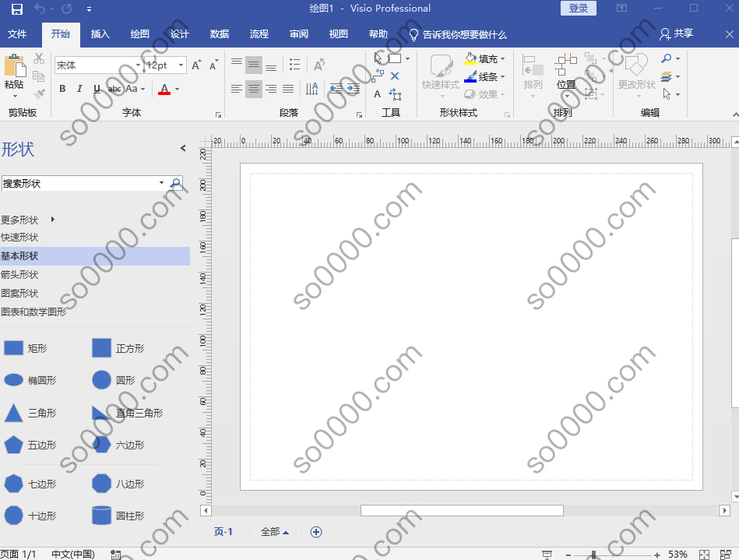Select the Pointer tool
Image resolution: width=739 pixels, height=560 pixels.
(378, 58)
